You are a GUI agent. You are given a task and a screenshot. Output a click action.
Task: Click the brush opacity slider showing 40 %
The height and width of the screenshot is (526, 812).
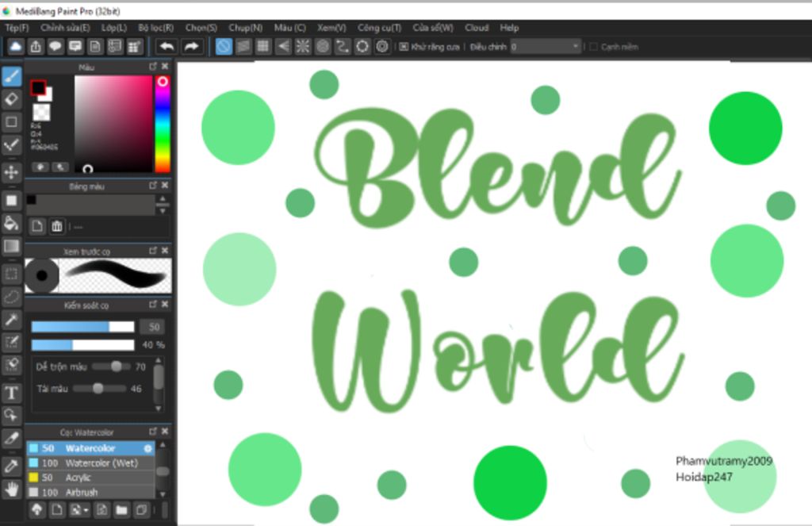pyautogui.click(x=82, y=344)
